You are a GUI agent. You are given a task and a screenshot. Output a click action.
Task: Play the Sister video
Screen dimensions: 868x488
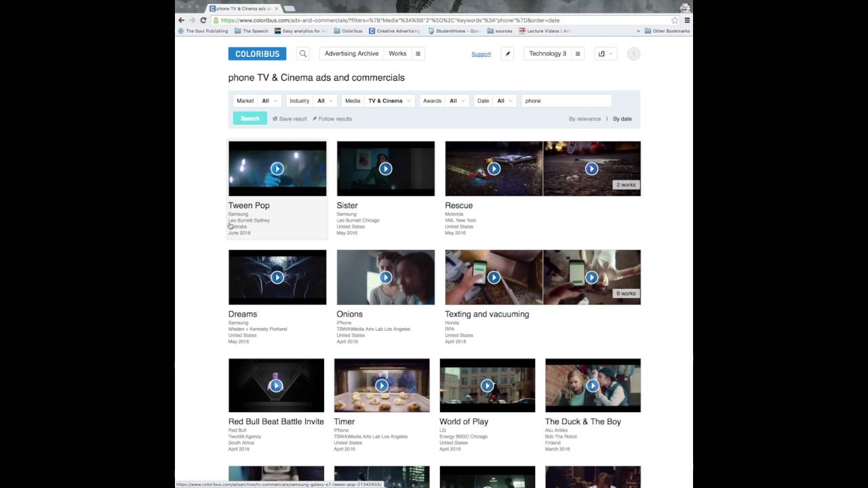(x=385, y=169)
